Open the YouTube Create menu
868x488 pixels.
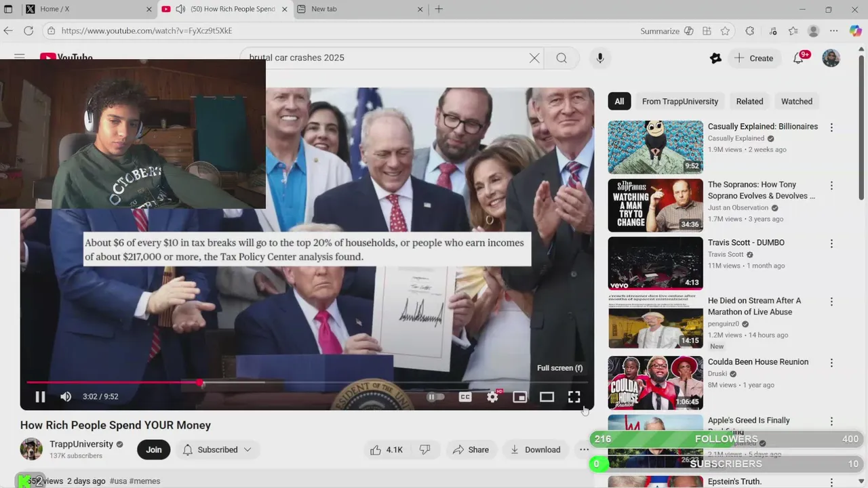(x=753, y=58)
